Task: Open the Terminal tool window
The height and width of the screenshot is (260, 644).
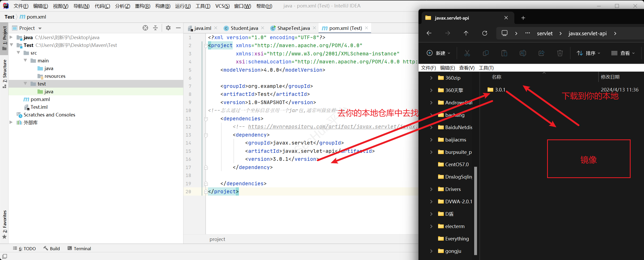Action: [x=79, y=248]
